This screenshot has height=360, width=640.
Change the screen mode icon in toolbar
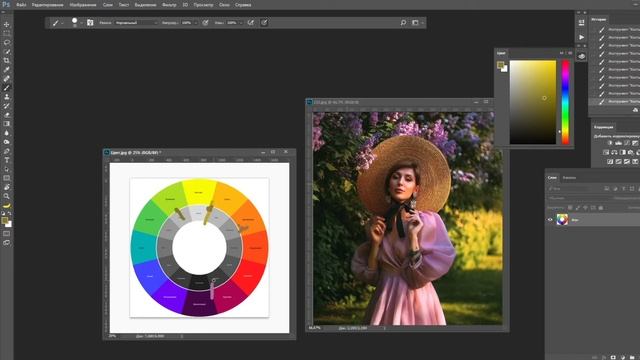(7, 242)
